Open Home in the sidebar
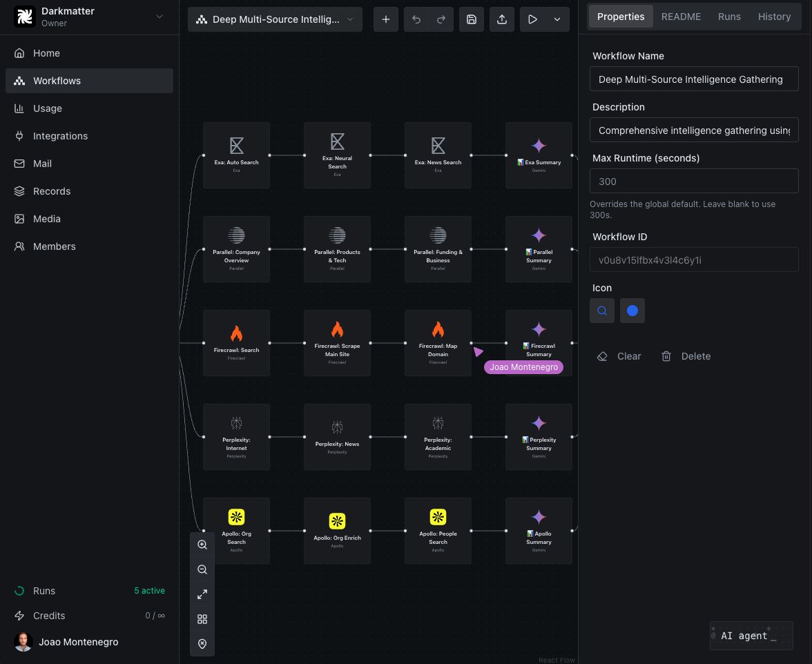 click(x=89, y=53)
